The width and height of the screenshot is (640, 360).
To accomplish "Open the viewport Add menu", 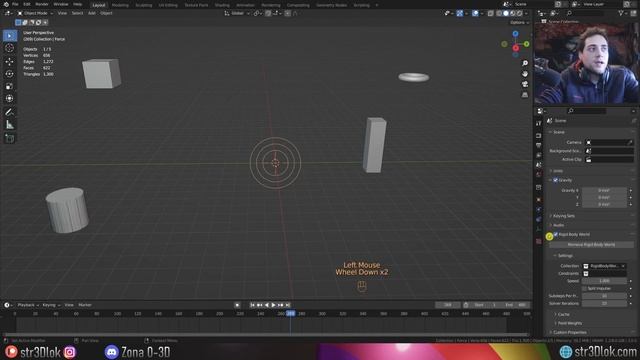I will coord(92,13).
